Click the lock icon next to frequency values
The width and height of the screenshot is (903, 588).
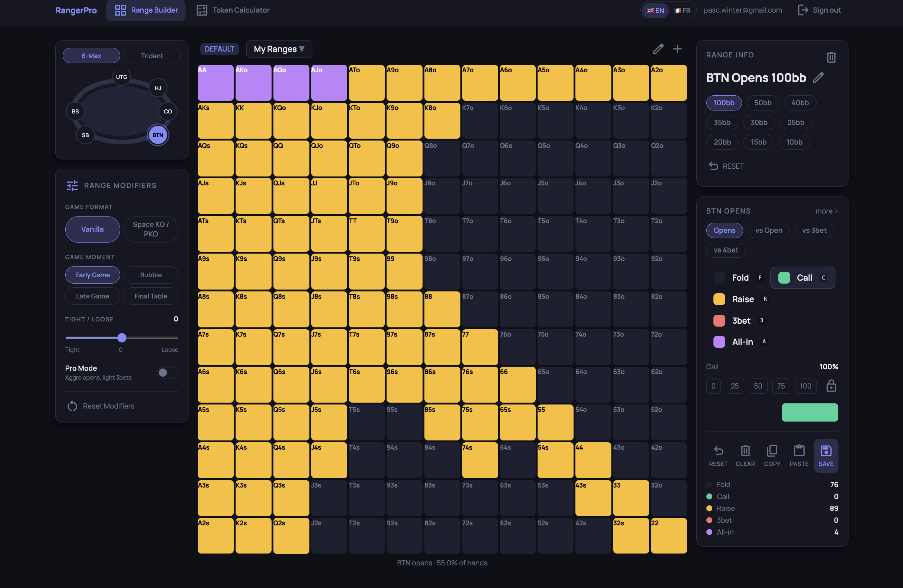(x=831, y=386)
